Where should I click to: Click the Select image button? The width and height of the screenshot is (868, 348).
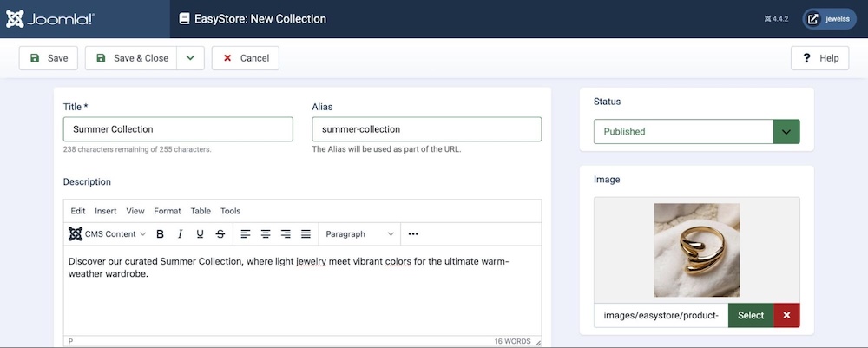pyautogui.click(x=750, y=315)
